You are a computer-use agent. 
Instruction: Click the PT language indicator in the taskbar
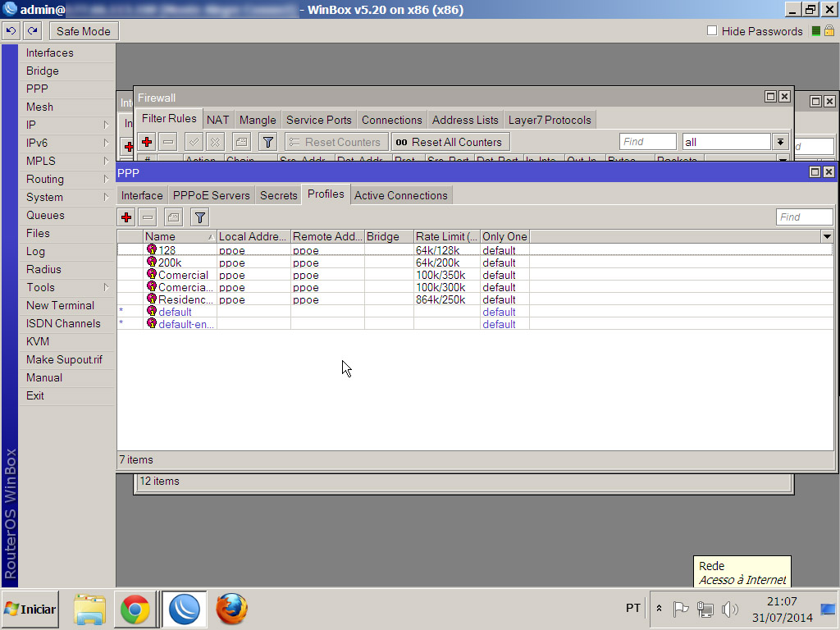click(633, 608)
